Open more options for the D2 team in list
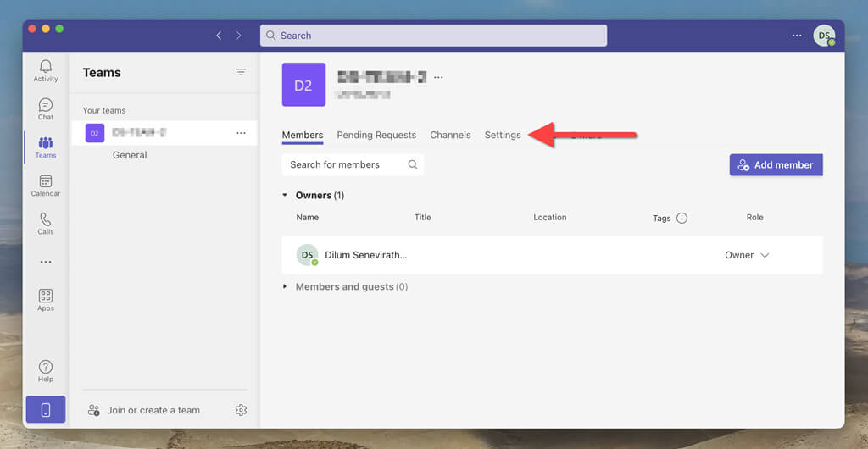Viewport: 868px width, 449px height. [x=241, y=133]
